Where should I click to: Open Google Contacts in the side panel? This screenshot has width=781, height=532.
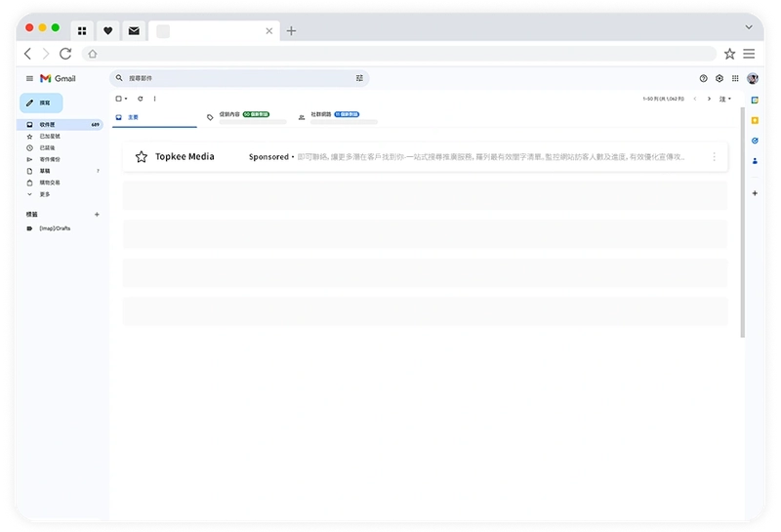755,160
